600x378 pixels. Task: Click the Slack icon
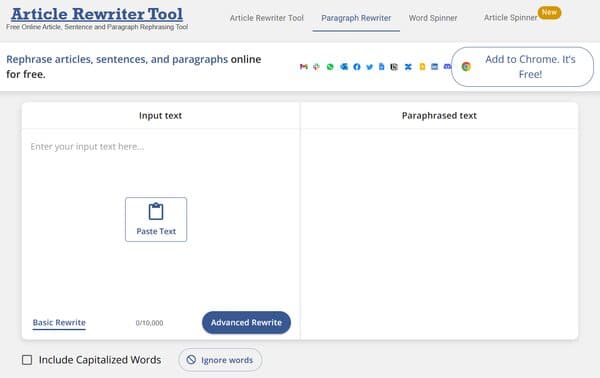tap(316, 67)
